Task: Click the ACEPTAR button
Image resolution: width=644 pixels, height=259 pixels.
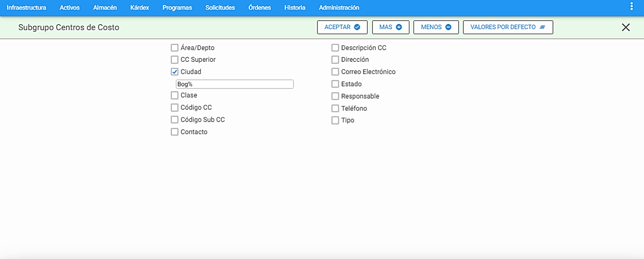Action: (342, 27)
